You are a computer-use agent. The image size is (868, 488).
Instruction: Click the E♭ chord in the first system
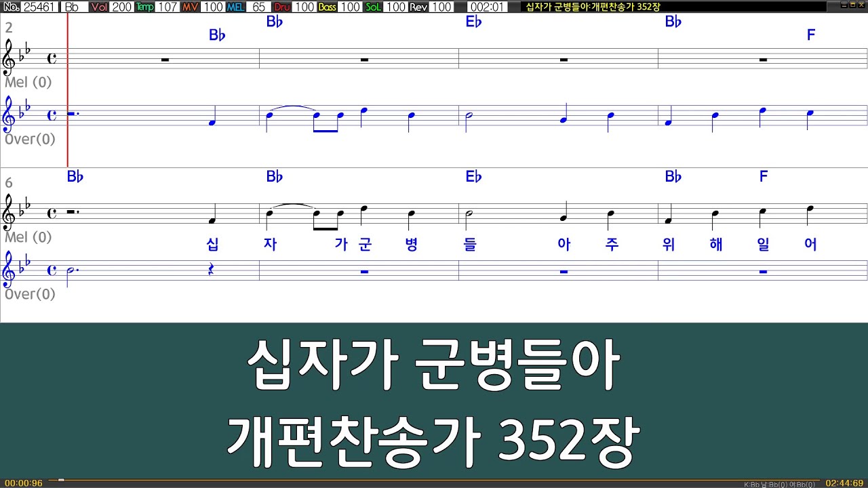point(473,22)
